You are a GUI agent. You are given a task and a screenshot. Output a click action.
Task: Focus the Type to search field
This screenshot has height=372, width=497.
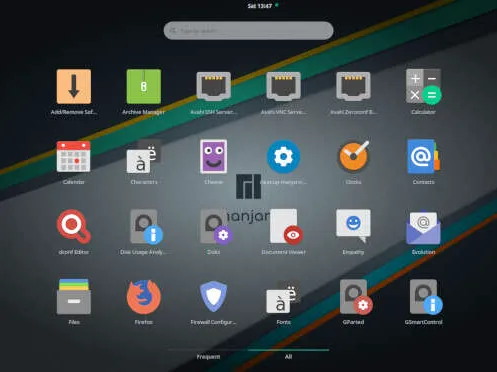click(248, 31)
